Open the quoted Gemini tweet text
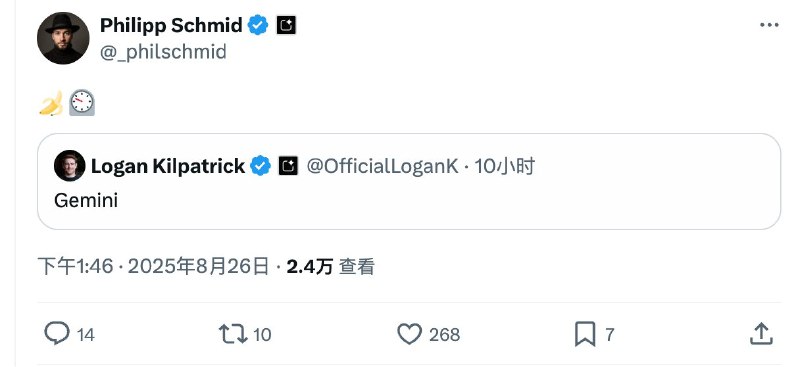The height and width of the screenshot is (367, 800). 86,200
